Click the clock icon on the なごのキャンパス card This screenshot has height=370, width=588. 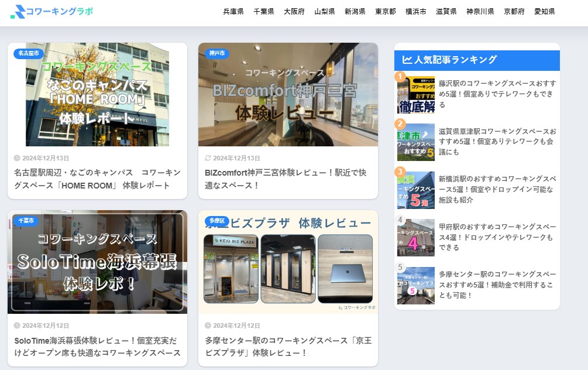tap(17, 158)
